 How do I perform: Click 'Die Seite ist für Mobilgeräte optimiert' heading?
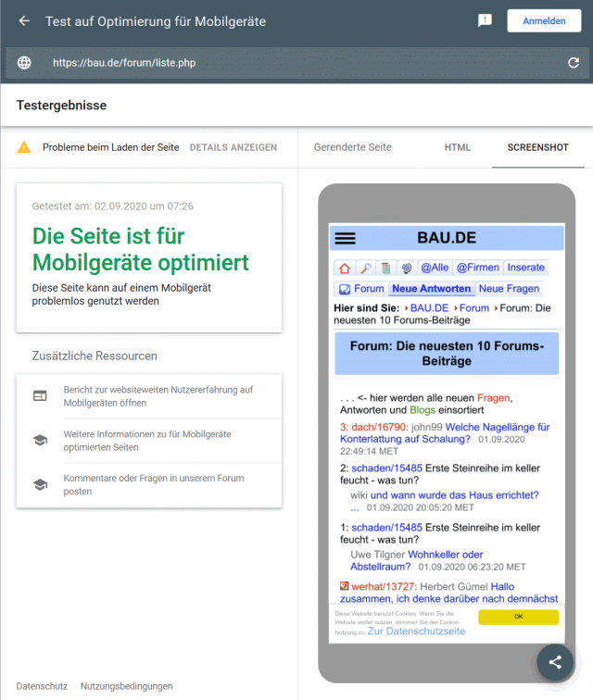pyautogui.click(x=140, y=249)
